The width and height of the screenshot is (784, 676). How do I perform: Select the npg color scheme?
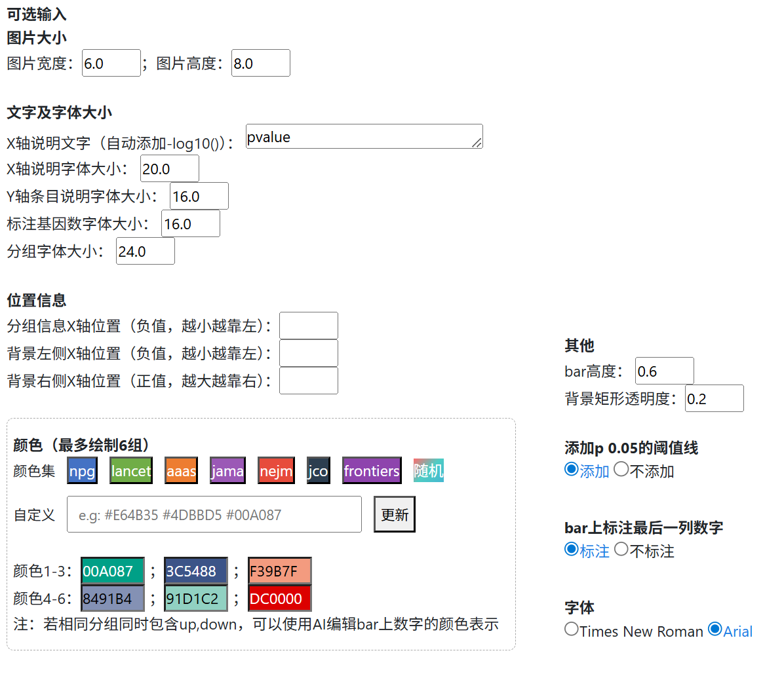click(x=81, y=470)
